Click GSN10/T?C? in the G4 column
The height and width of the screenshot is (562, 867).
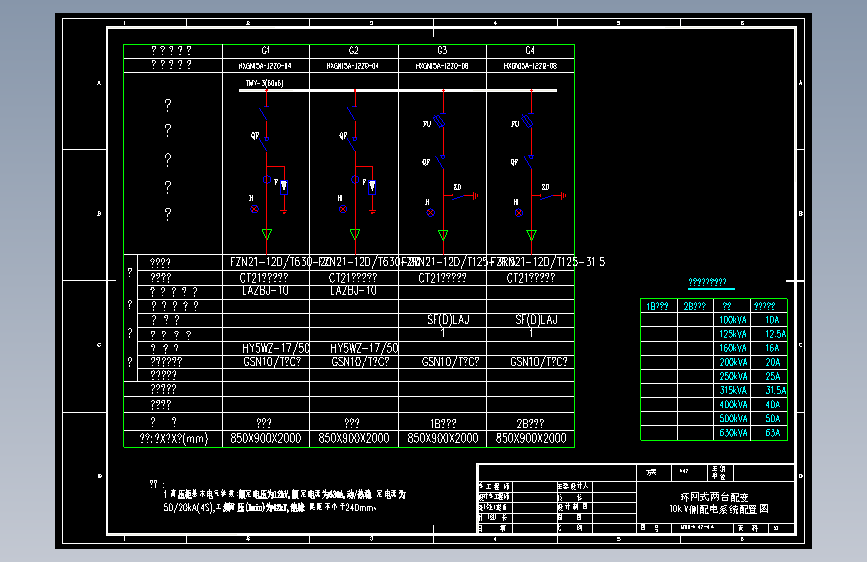pos(539,362)
